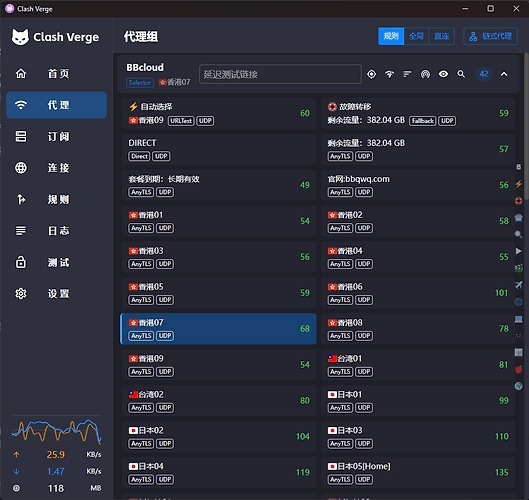Retest latency value 119 on 日本04
529x500 pixels.
pos(303,472)
